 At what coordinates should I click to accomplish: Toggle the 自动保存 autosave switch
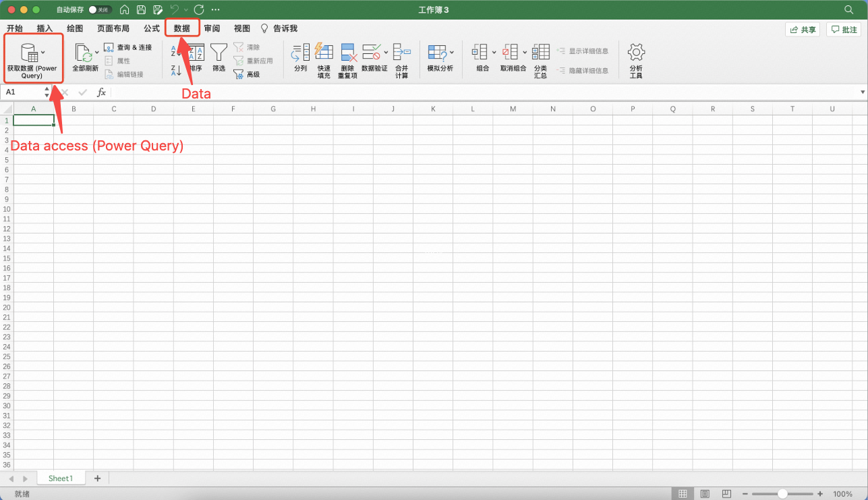100,10
